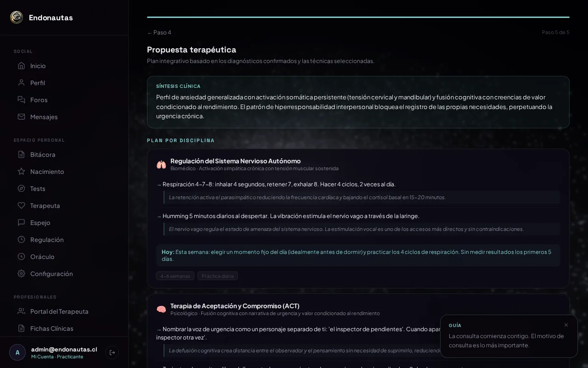Open Perfil via the person icon
Viewport: 588px width, 368px height.
coord(21,83)
